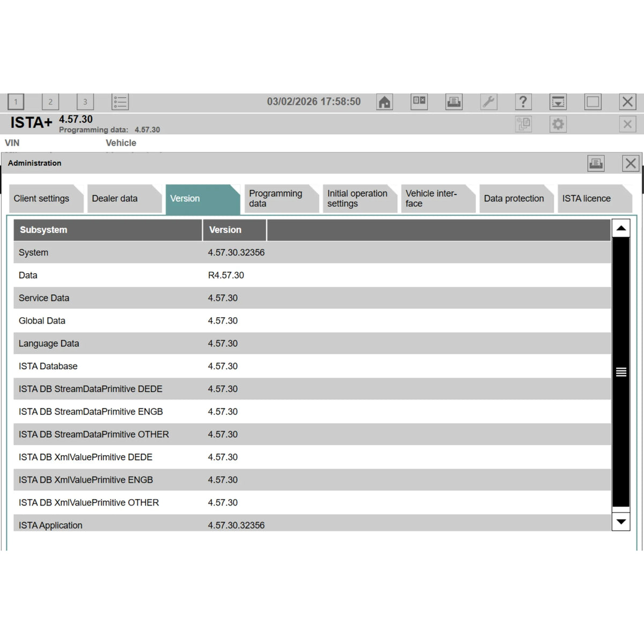644x644 pixels.
Task: Click the ISTA+ logo text
Action: (31, 122)
